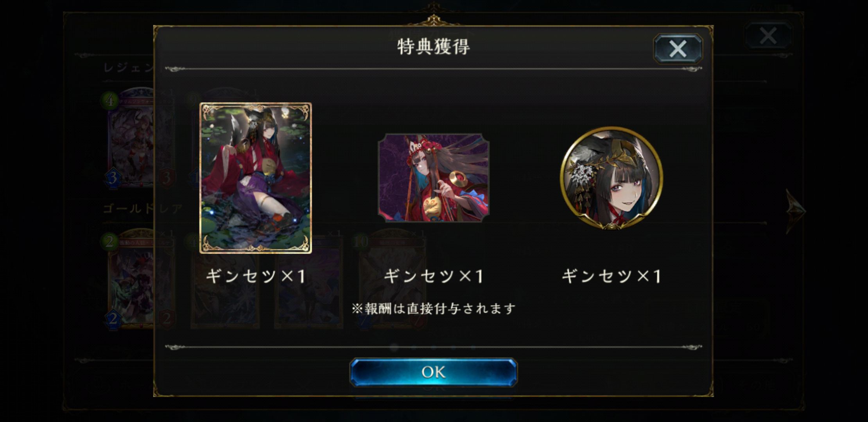Select the レジェンド section header

pyautogui.click(x=129, y=68)
